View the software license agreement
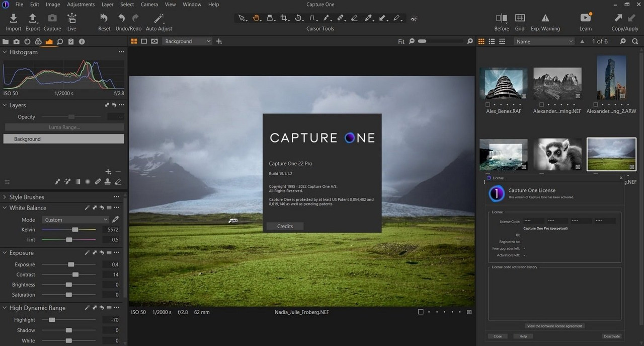This screenshot has height=346, width=644. pyautogui.click(x=554, y=326)
